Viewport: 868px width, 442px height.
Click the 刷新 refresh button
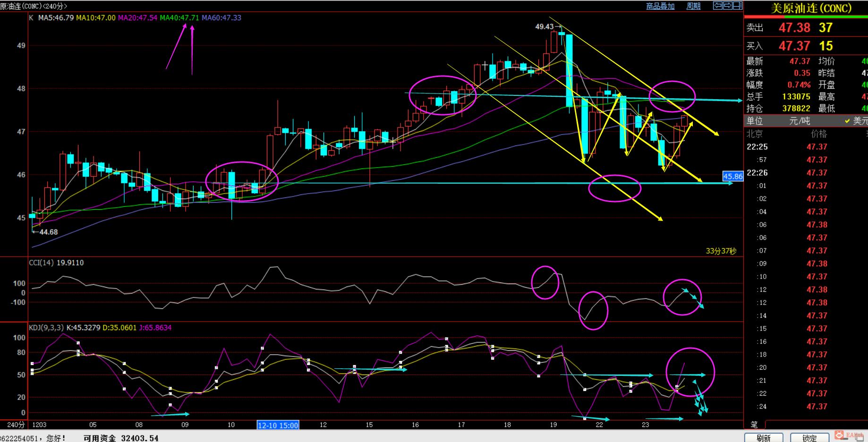point(764,438)
